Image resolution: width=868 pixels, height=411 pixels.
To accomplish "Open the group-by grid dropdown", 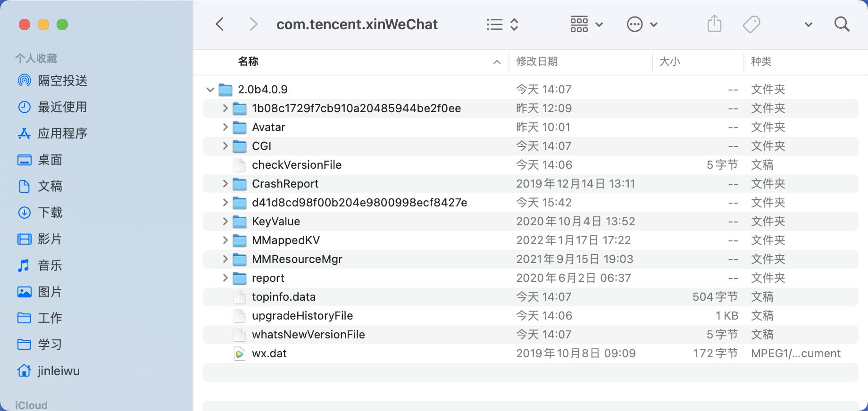I will pyautogui.click(x=586, y=24).
